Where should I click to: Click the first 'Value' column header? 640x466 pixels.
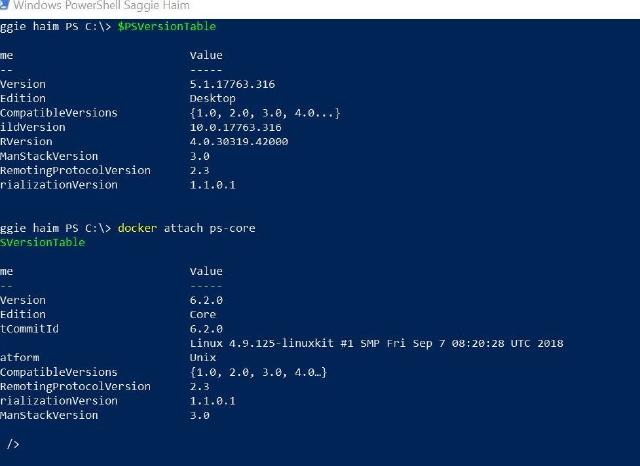[x=206, y=55]
